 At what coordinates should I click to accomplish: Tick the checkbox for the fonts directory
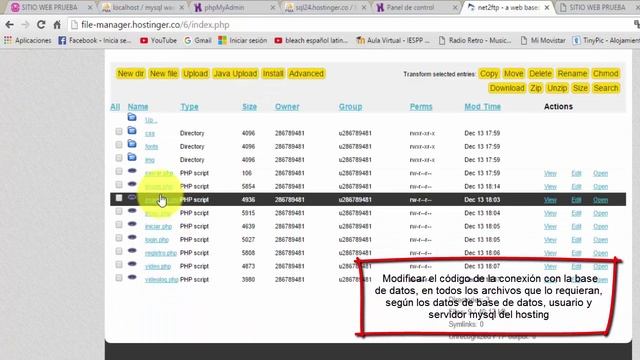point(119,144)
